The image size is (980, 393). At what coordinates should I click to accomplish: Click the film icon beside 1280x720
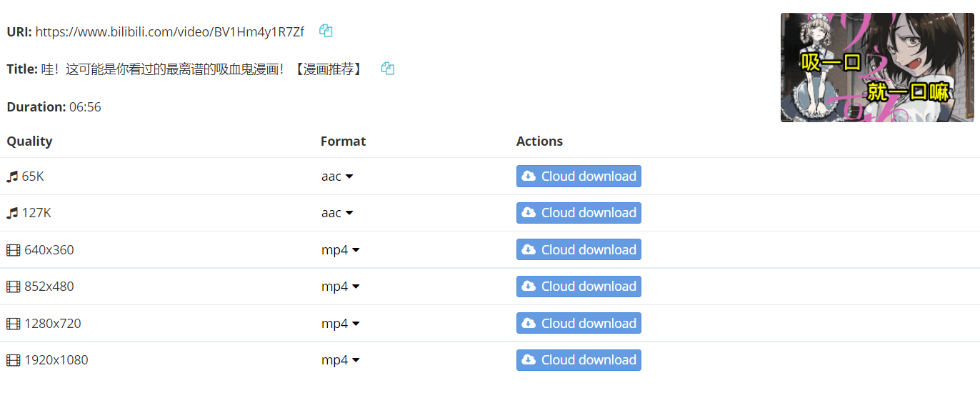(x=14, y=324)
